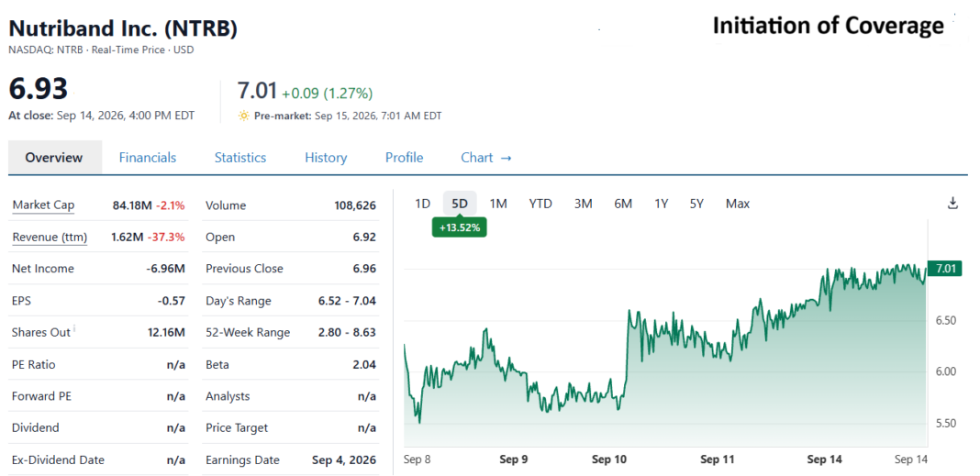Click the NASDAQ: NTRB exchange subtitle

click(x=101, y=50)
